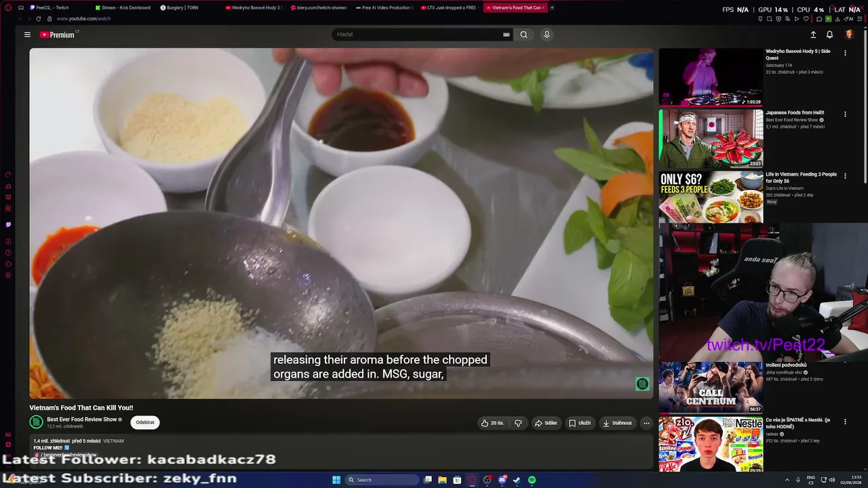Switch to the Burglary | TORN tab

[189, 7]
